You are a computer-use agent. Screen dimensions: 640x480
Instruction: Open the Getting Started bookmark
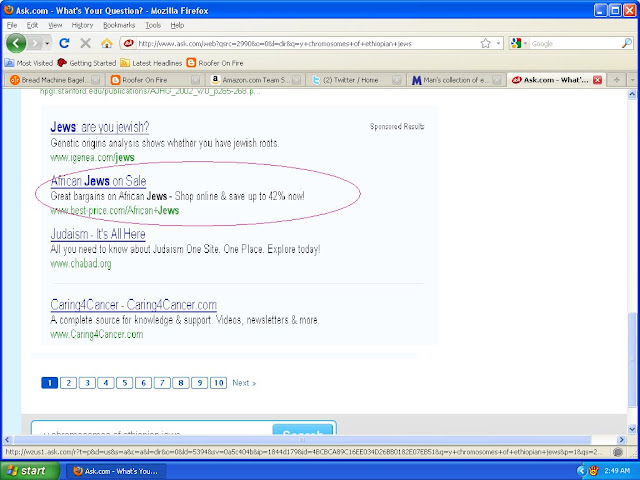click(x=87, y=63)
